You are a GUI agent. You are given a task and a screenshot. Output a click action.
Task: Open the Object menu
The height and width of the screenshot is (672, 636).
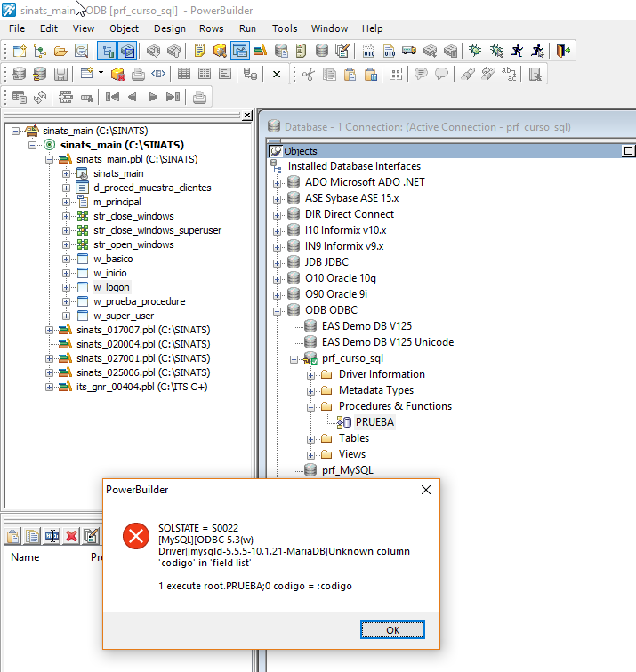tap(124, 28)
